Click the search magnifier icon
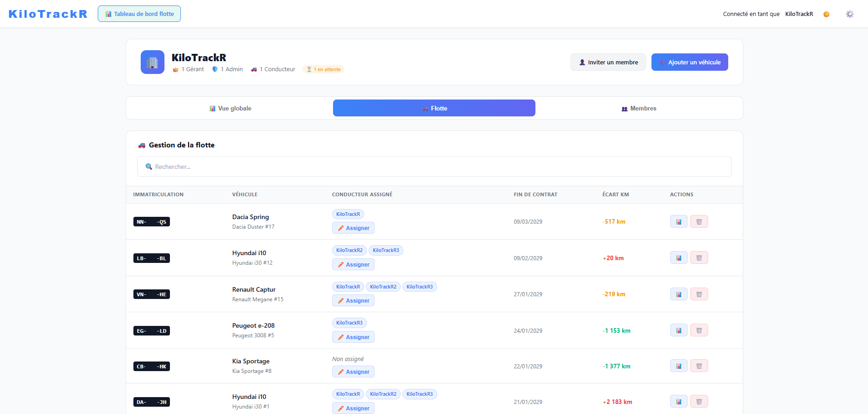The image size is (868, 414). pos(149,167)
